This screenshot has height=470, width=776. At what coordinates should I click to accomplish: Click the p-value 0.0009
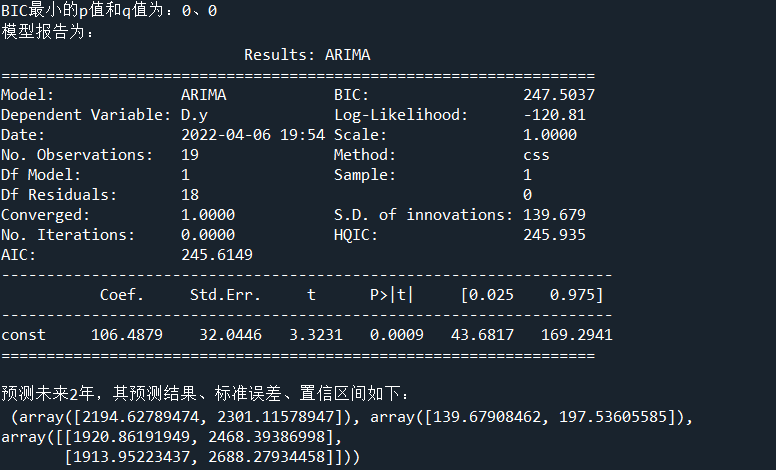point(396,335)
